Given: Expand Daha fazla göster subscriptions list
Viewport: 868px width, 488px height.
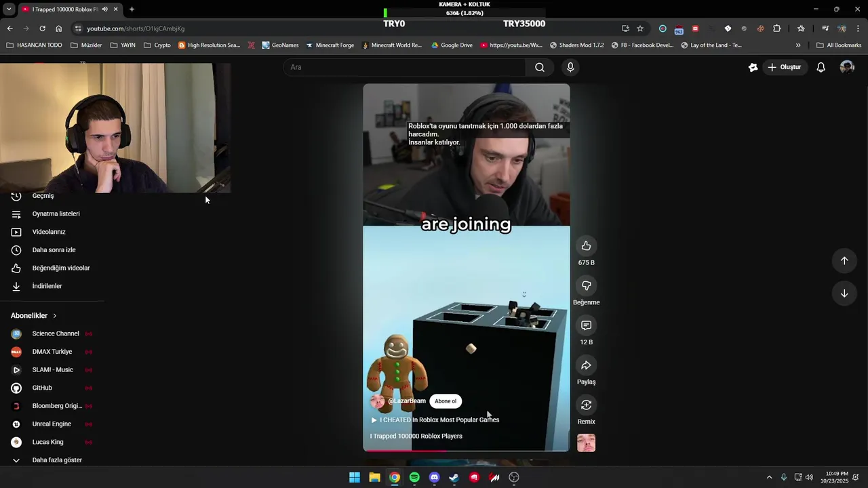Looking at the screenshot, I should (57, 460).
